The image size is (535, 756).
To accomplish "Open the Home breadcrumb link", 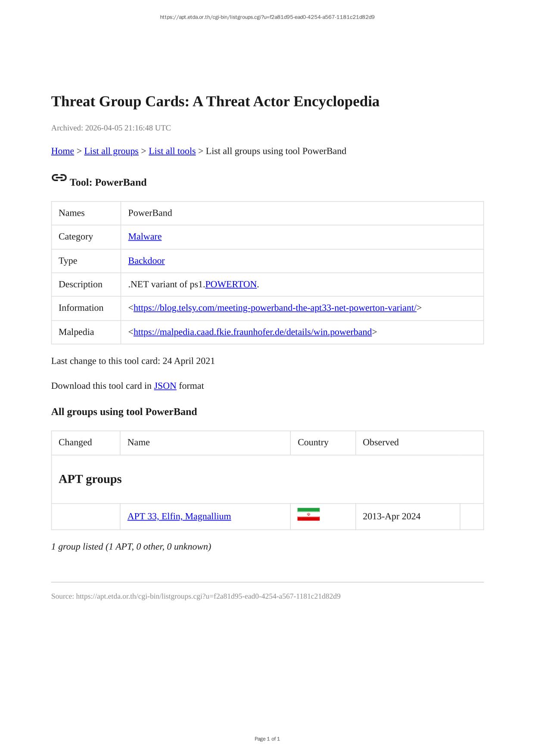I will pyautogui.click(x=62, y=151).
